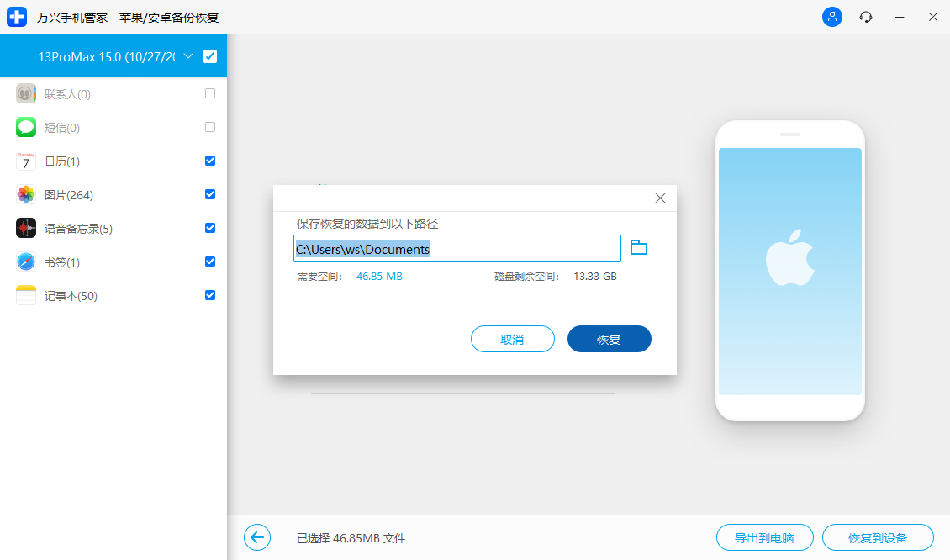The image size is (950, 560).
Task: Select the 联系人 contacts icon
Action: pos(25,93)
